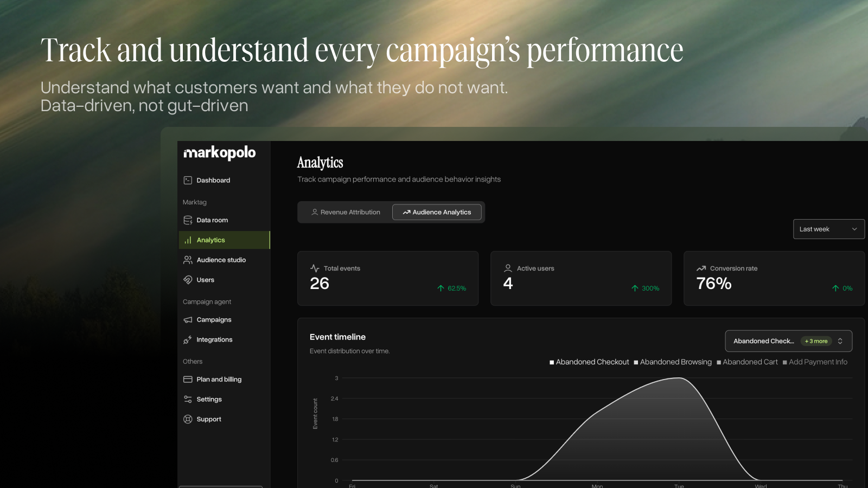
Task: Click the Campaign agent section label
Action: [207, 302]
